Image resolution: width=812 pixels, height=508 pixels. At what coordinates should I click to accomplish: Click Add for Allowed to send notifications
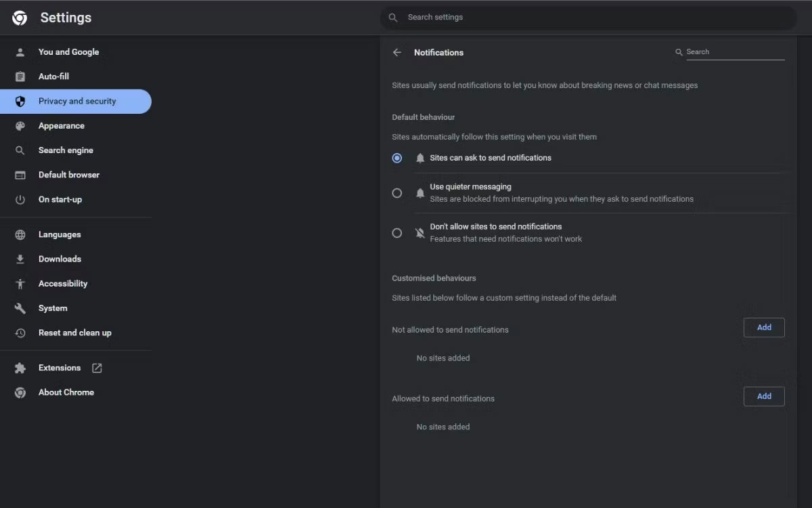(x=764, y=396)
